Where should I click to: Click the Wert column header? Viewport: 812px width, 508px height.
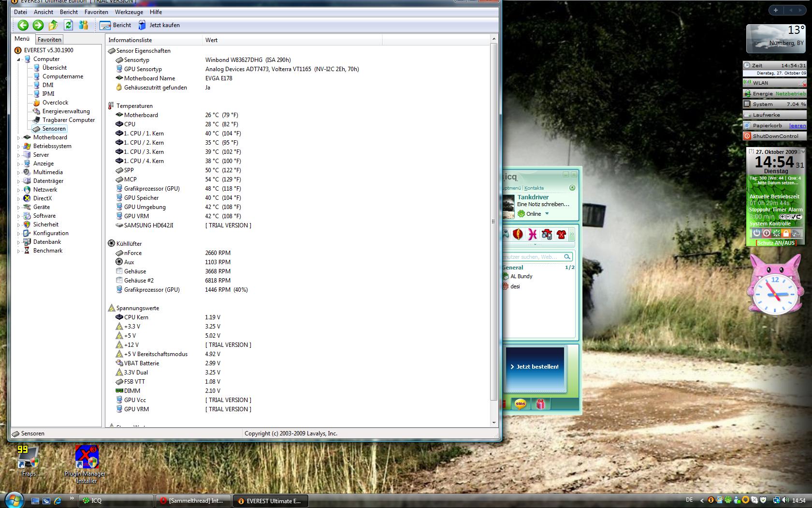click(x=292, y=40)
